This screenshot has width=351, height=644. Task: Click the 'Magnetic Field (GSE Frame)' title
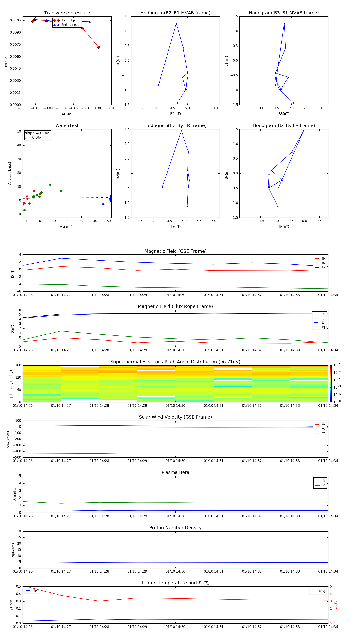tap(175, 251)
